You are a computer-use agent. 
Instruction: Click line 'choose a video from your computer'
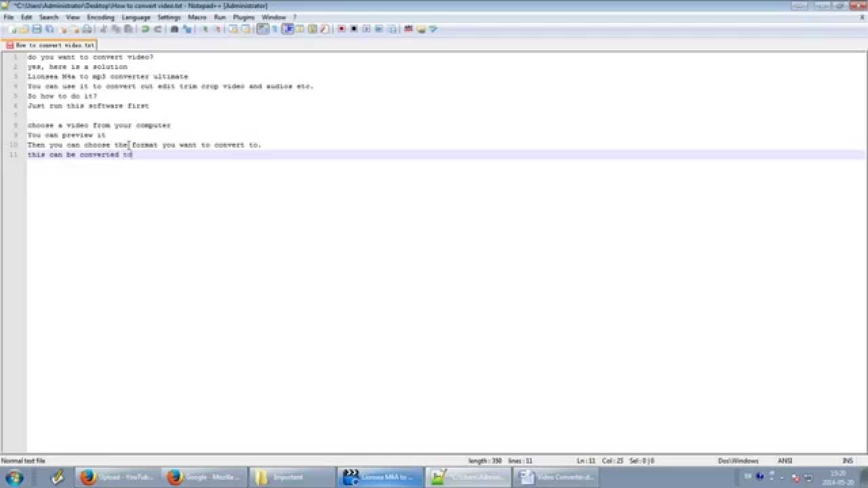pos(99,125)
